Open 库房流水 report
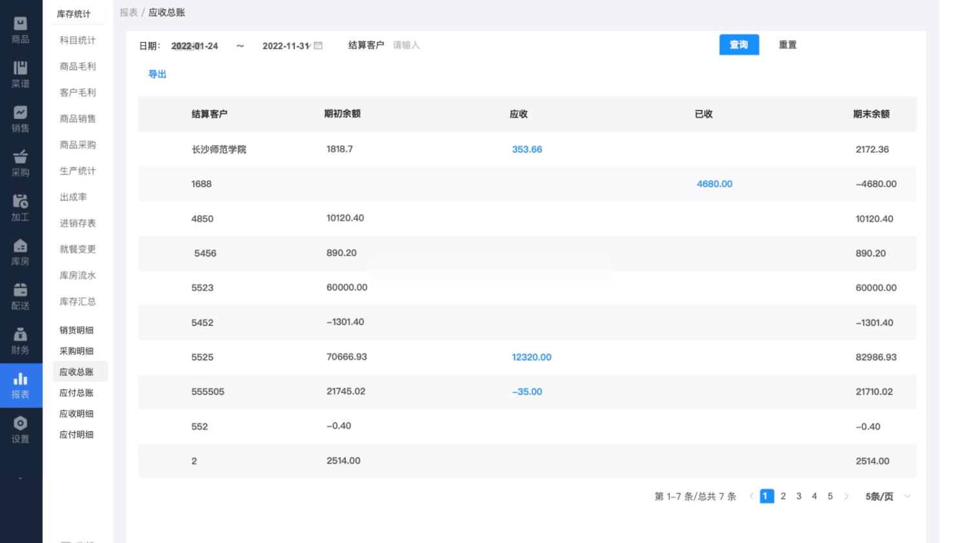The image size is (980, 543). click(x=78, y=275)
